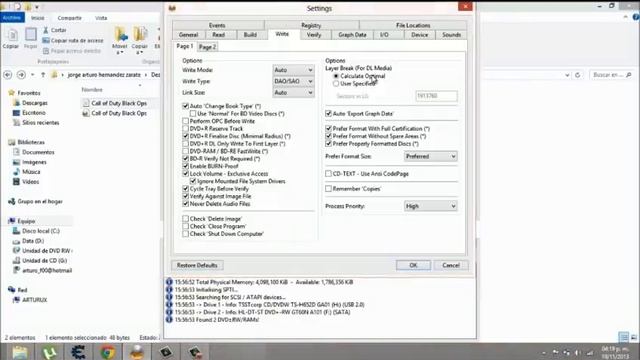The width and height of the screenshot is (640, 360).
Task: Switch to the Build settings tab
Action: 250,35
